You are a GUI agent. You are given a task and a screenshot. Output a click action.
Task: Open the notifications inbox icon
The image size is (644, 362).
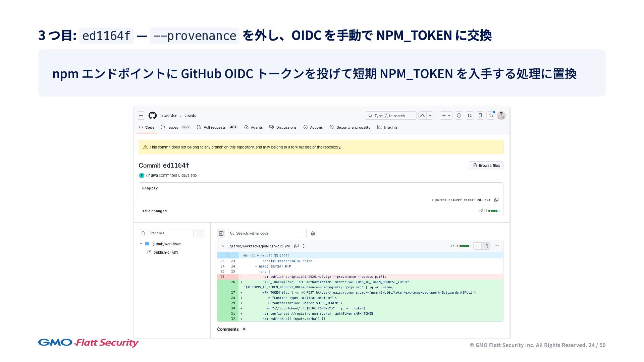(x=491, y=116)
